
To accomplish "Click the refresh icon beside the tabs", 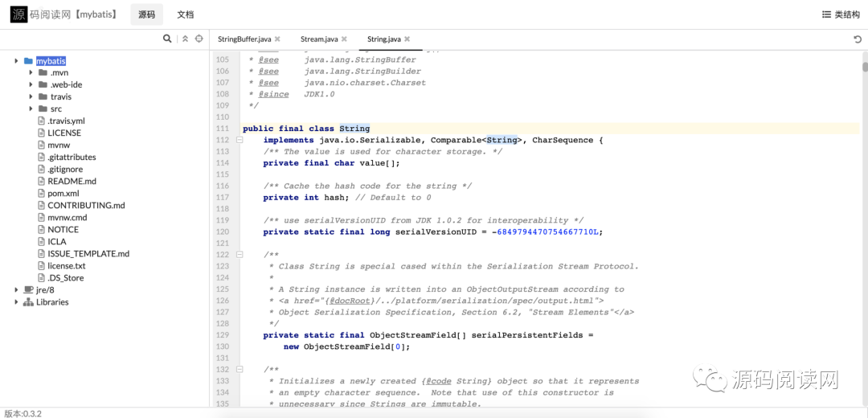I will tap(858, 39).
